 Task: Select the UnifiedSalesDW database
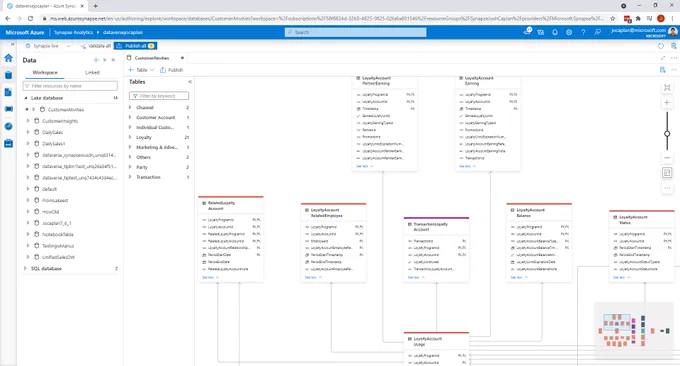(58, 257)
